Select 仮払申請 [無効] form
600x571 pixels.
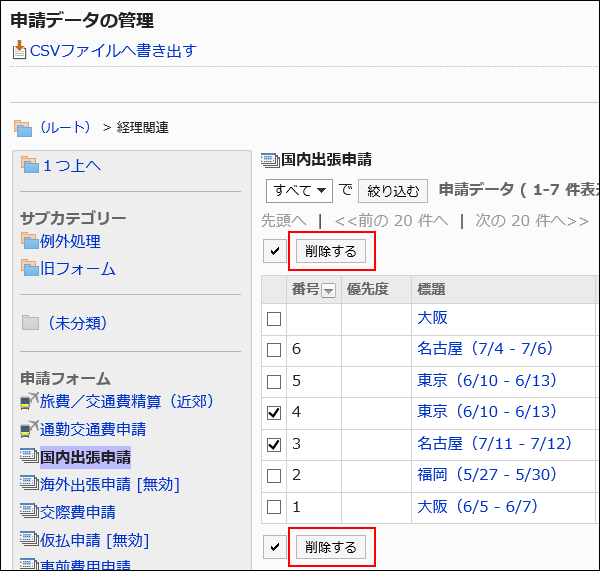coord(95,540)
